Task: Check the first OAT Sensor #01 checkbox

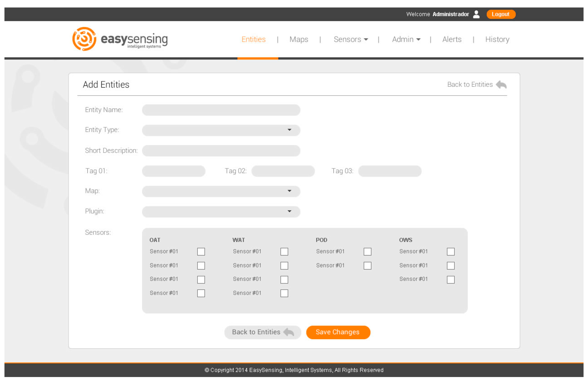Action: tap(201, 251)
